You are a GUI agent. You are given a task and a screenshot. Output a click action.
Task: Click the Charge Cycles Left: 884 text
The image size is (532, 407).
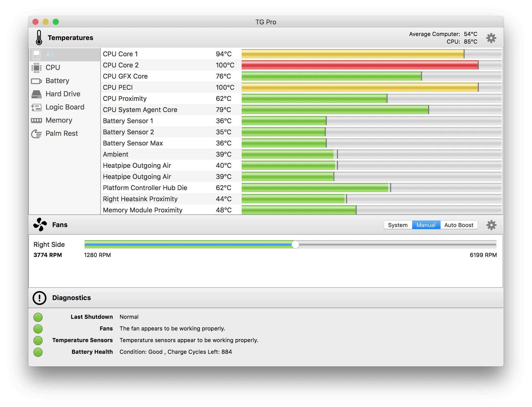[200, 352]
